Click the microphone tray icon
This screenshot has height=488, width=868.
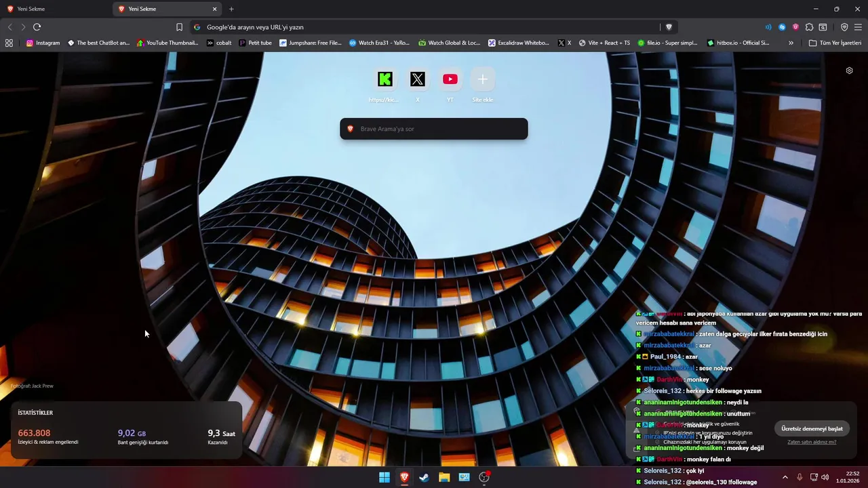coord(800,477)
